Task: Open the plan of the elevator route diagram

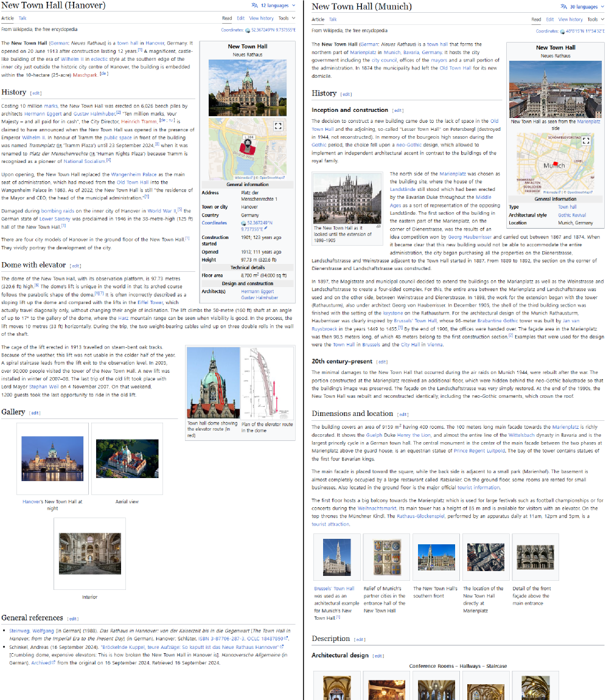Action: (267, 383)
